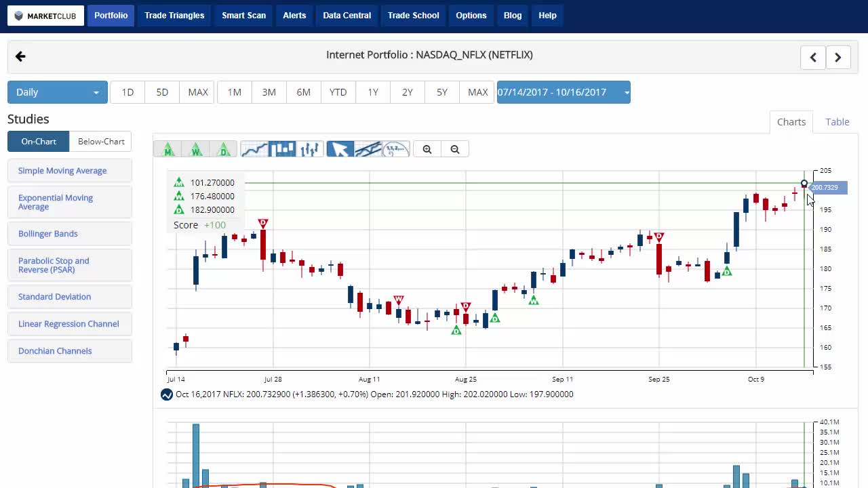This screenshot has width=868, height=488.
Task: Open the Trade Triangles menu
Action: tap(174, 16)
